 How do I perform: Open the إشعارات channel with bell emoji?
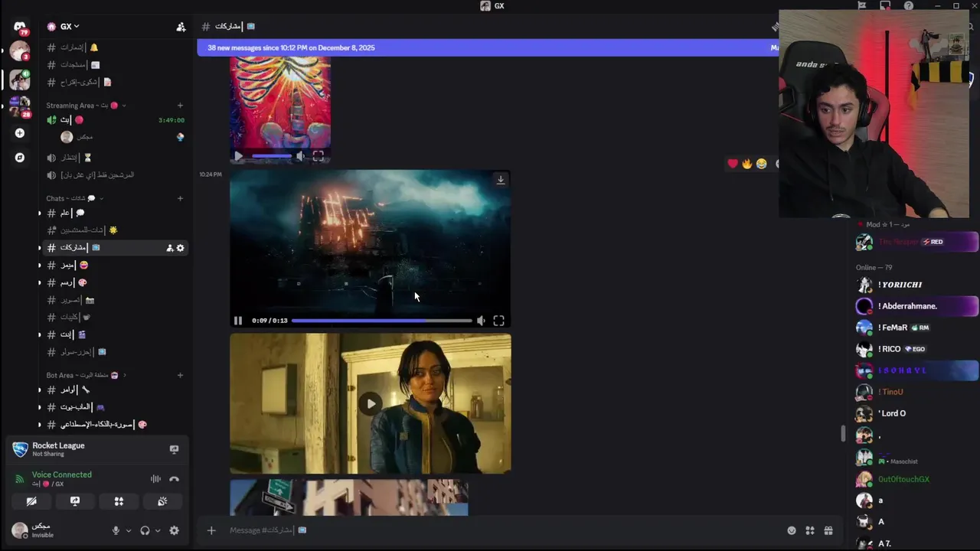114,47
